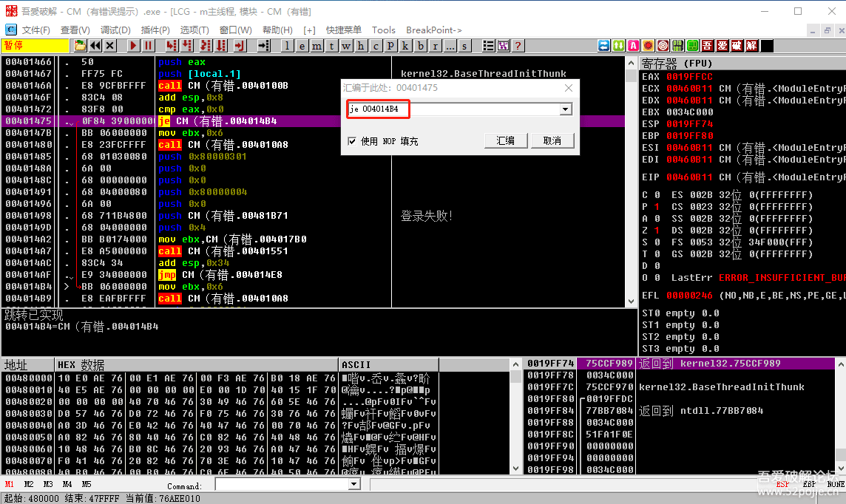Open the call stack 'k' window
Viewport: 846px width, 504px height.
[x=406, y=46]
